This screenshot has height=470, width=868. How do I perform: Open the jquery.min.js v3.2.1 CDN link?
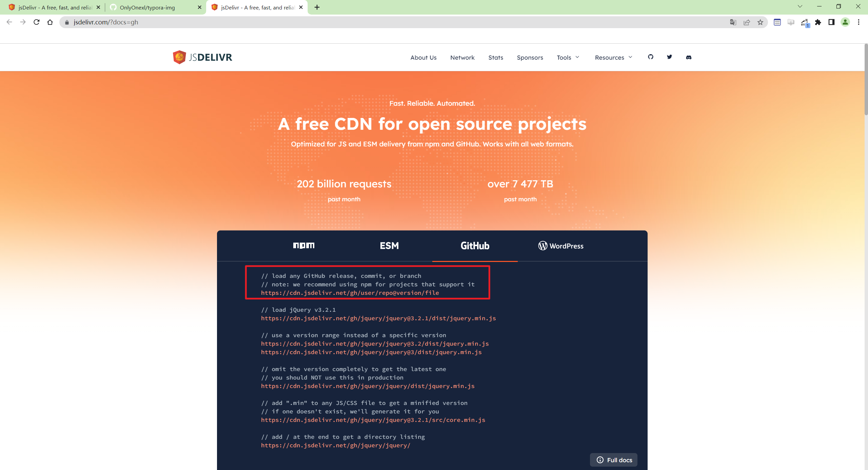click(x=378, y=318)
